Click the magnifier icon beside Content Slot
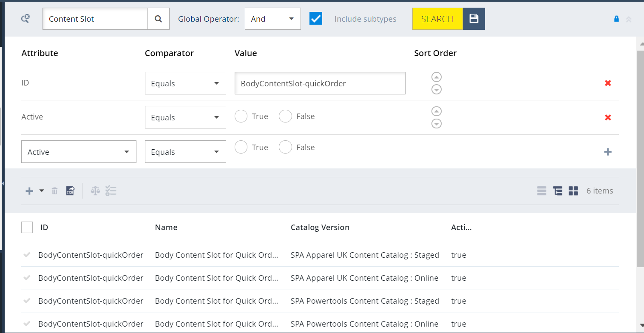 158,19
